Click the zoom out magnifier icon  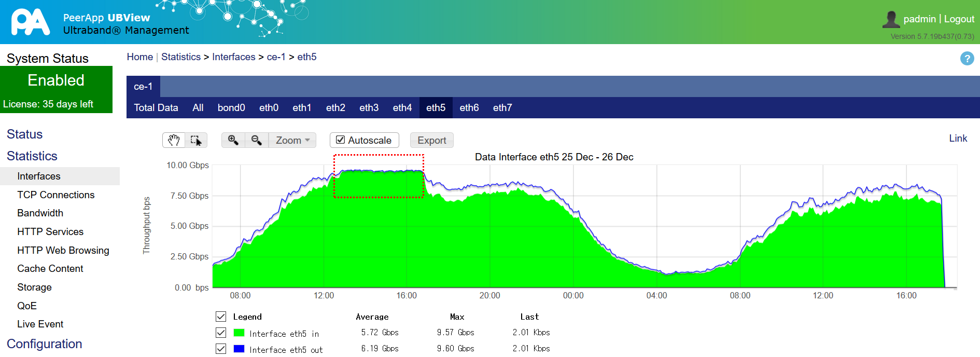point(257,140)
